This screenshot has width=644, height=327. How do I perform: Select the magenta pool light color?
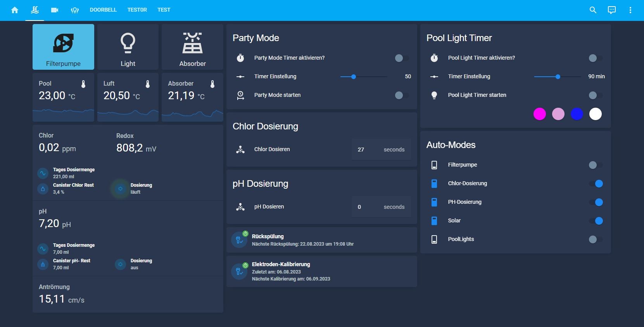point(540,114)
